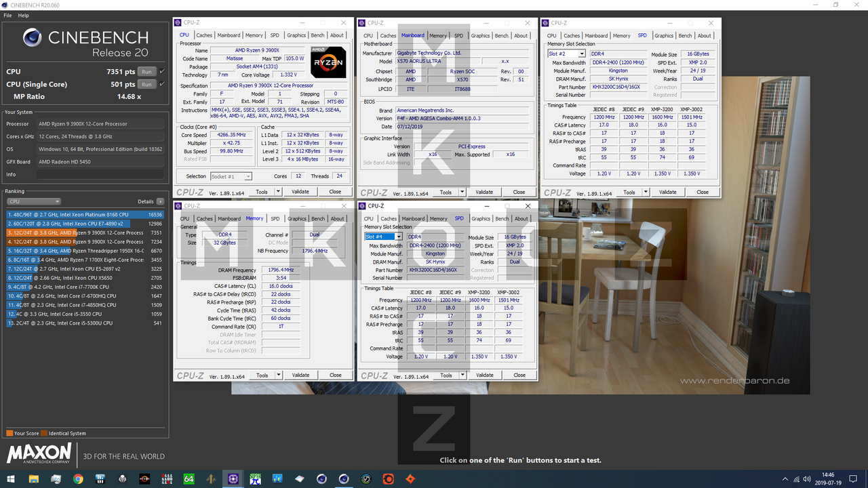
Task: Open the green 64 AIDA64 taskbar icon
Action: 189,479
